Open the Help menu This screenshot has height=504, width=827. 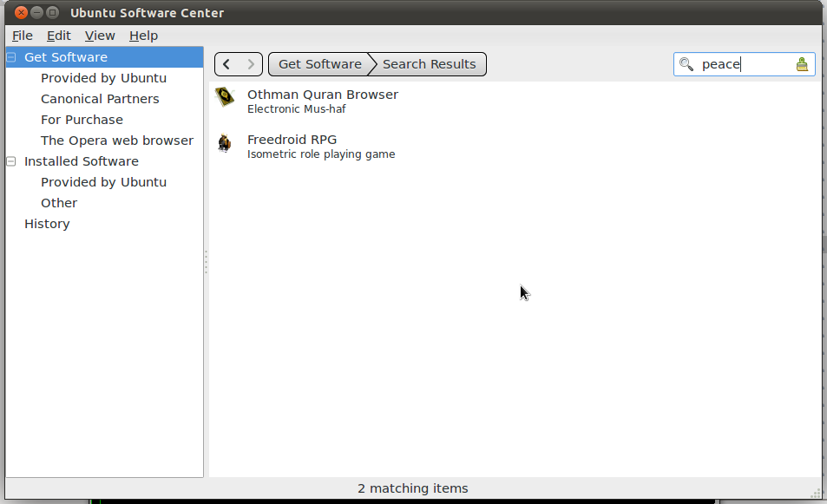(x=143, y=36)
